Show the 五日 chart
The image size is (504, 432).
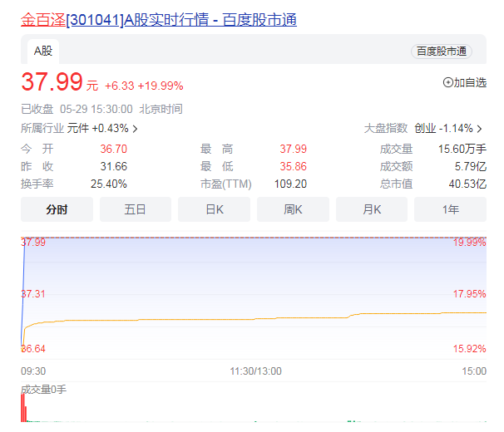click(136, 209)
